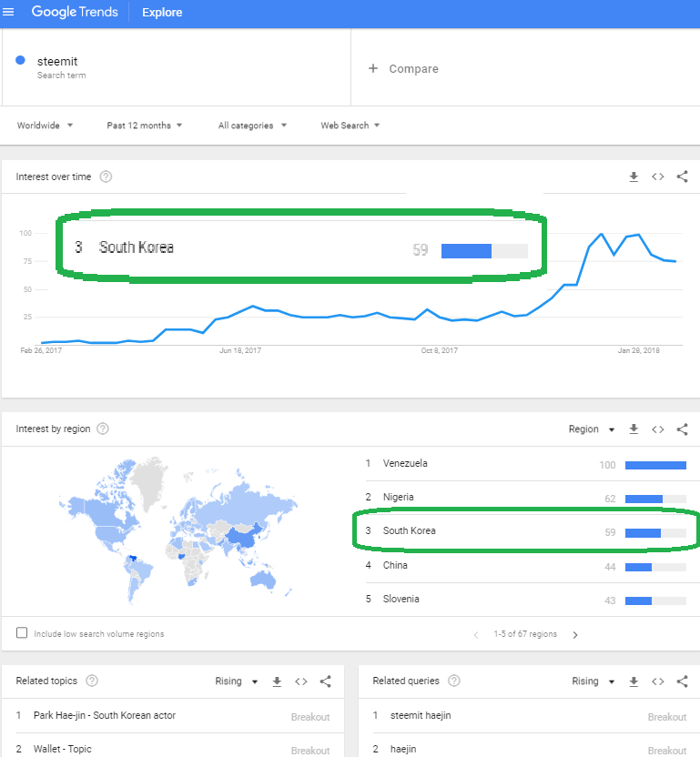Download Interest by region data
This screenshot has height=757, width=700.
(x=634, y=429)
